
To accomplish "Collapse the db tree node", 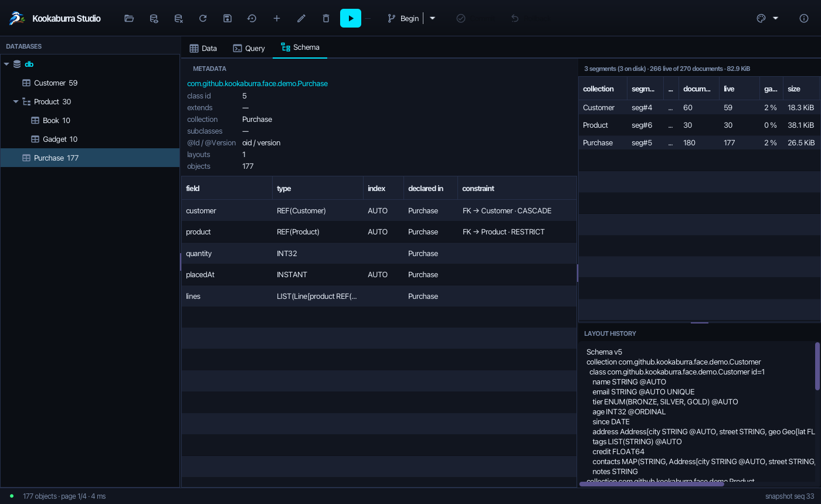I will (x=6, y=64).
